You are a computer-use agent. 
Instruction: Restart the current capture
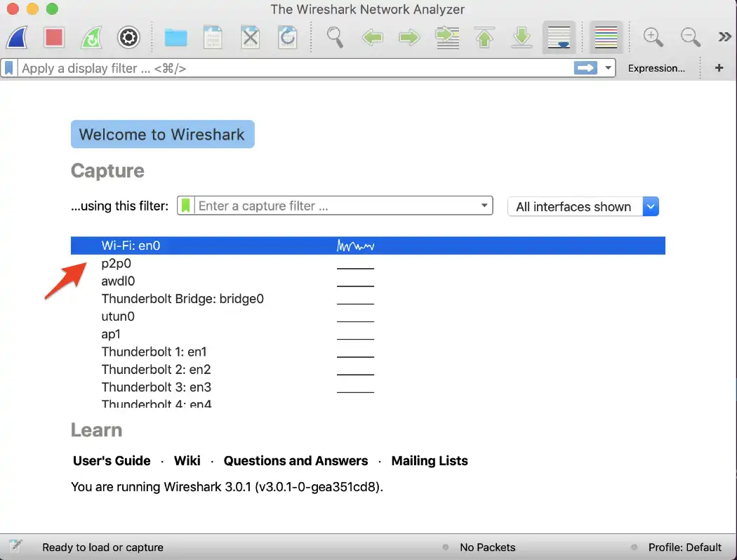point(91,38)
